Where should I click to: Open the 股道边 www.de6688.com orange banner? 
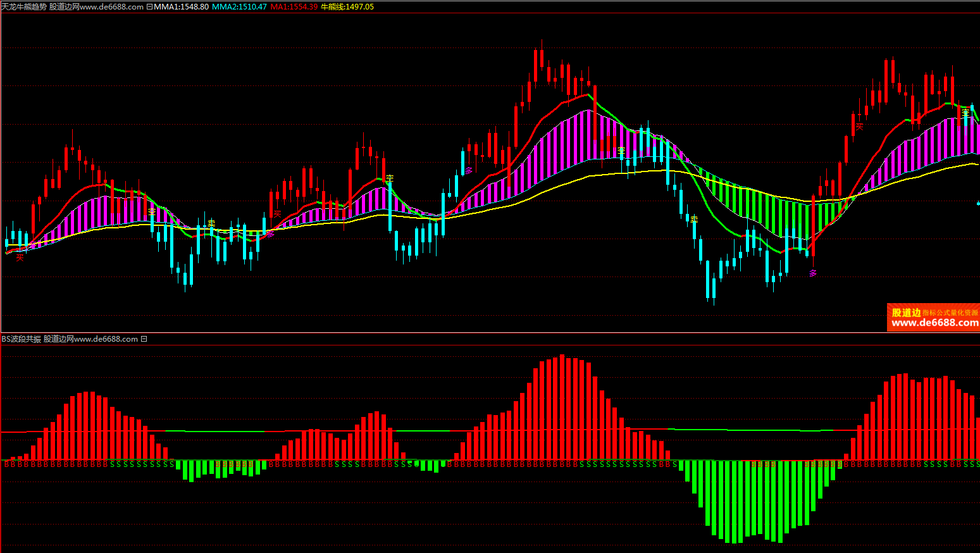tap(933, 318)
